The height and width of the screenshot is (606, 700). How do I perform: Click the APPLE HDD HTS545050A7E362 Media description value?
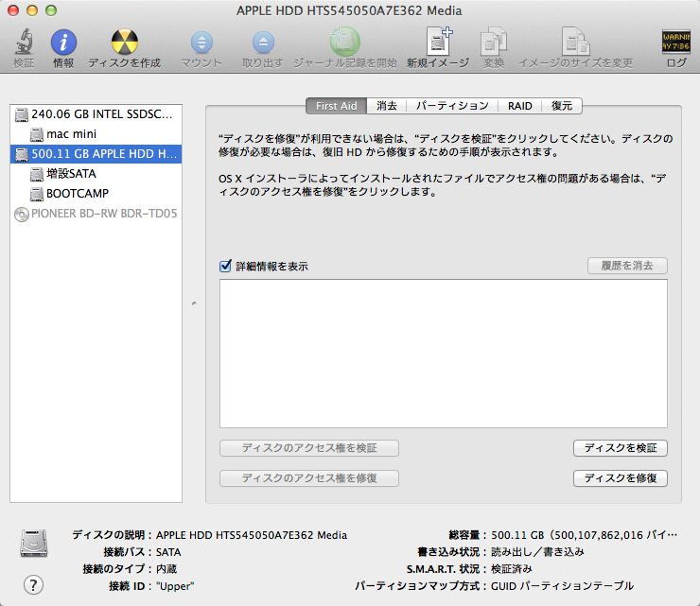click(x=252, y=535)
